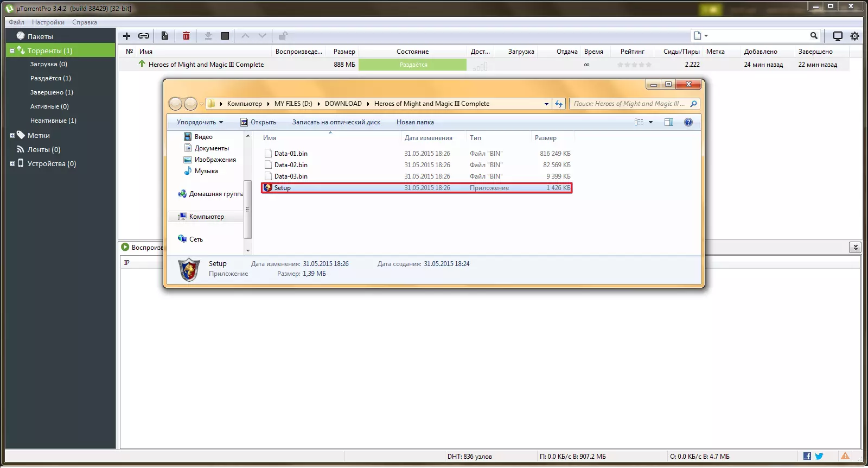Click the Move Up Queue arrow

point(245,36)
